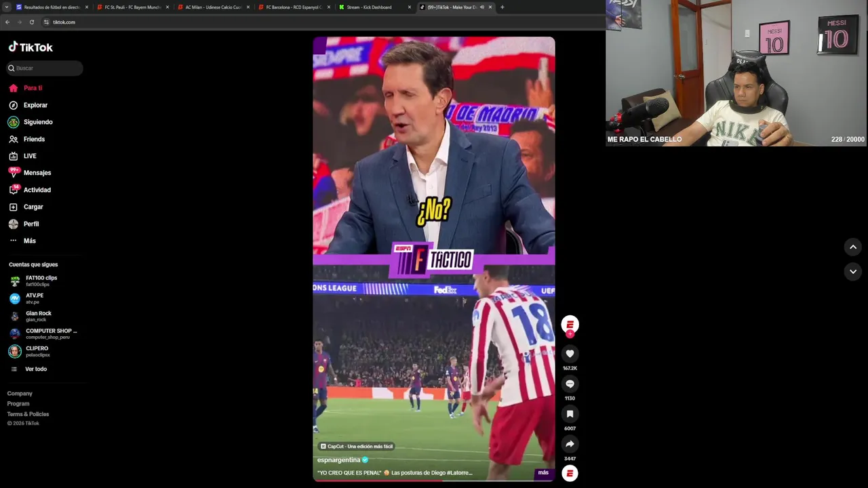Click the Program footer link
868x488 pixels.
tap(18, 404)
